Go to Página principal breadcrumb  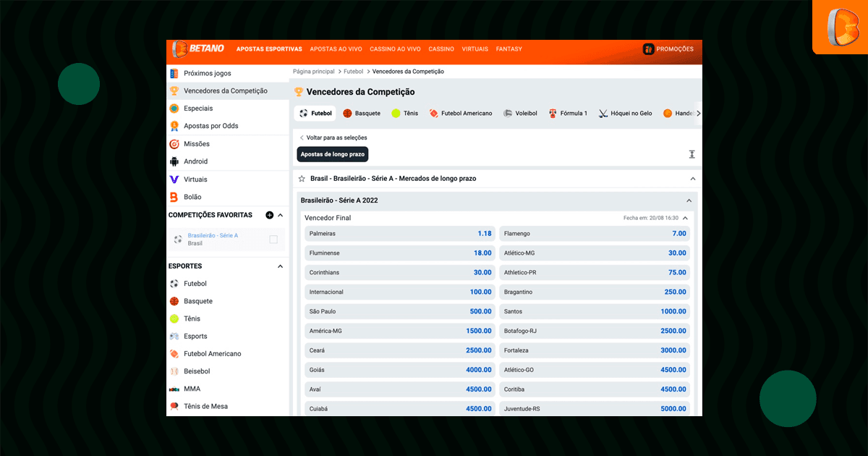pyautogui.click(x=314, y=72)
